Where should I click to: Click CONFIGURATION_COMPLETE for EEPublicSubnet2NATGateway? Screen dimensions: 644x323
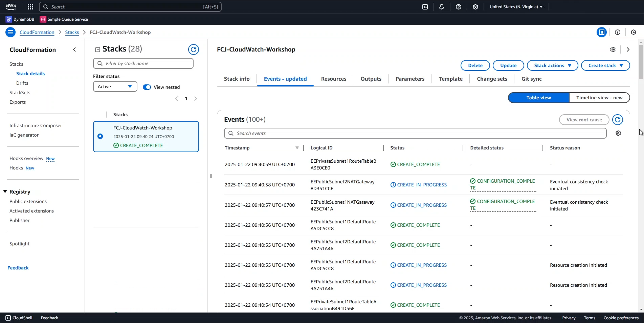click(x=503, y=184)
